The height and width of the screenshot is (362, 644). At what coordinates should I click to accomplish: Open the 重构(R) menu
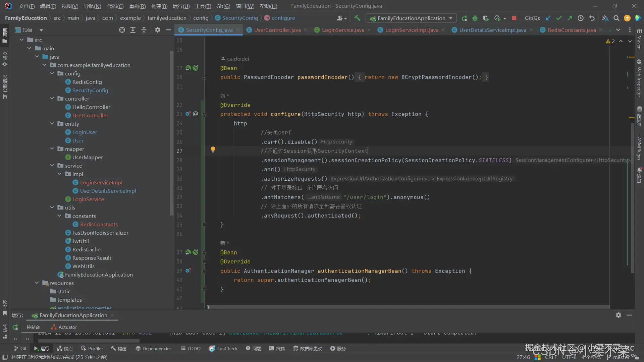137,6
